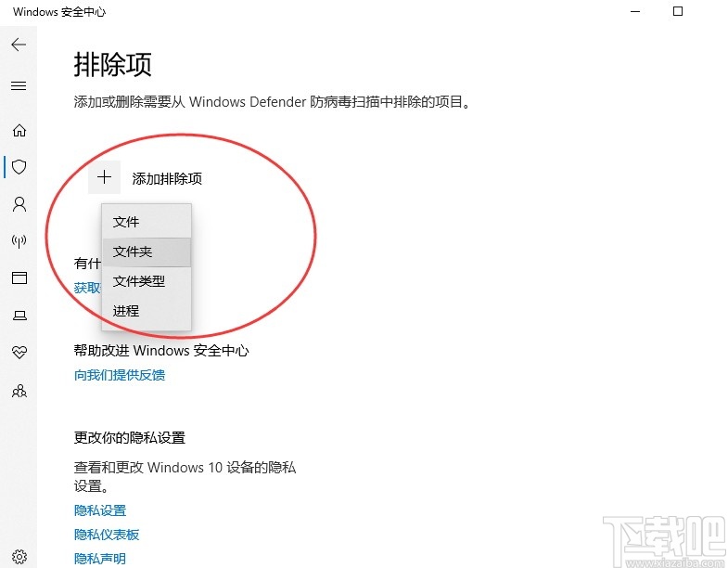Viewport: 728px width, 568px height.
Task: Click the 排除项 page heading
Action: [x=113, y=64]
